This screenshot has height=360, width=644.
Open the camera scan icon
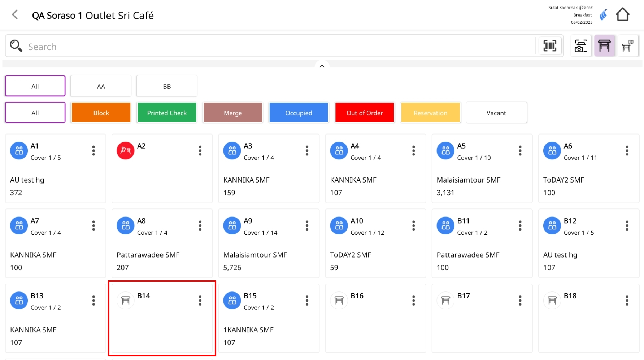580,46
